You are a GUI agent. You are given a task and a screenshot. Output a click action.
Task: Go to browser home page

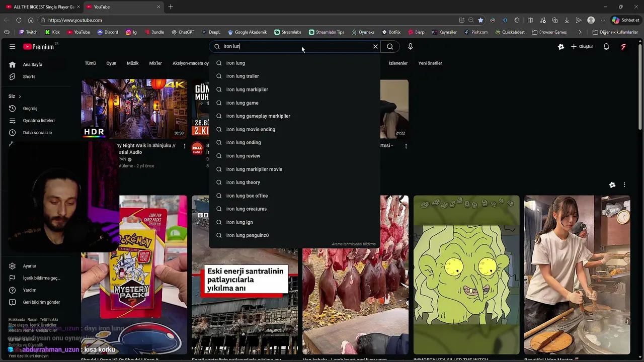[31, 20]
